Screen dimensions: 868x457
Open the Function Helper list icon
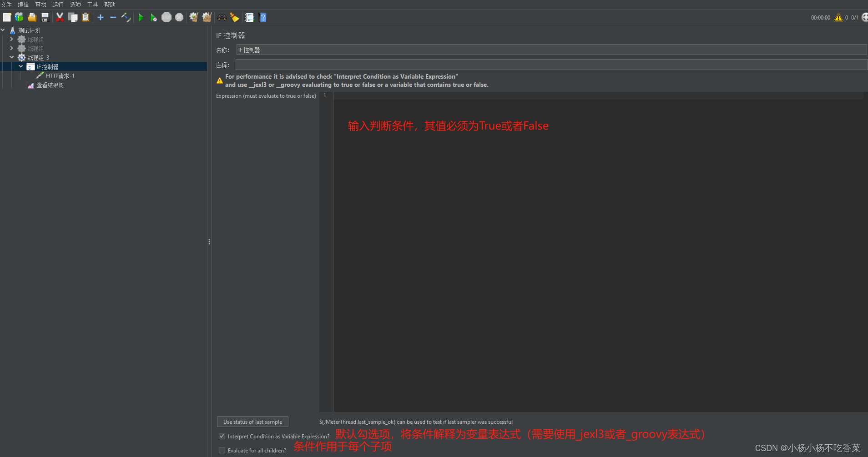tap(249, 17)
